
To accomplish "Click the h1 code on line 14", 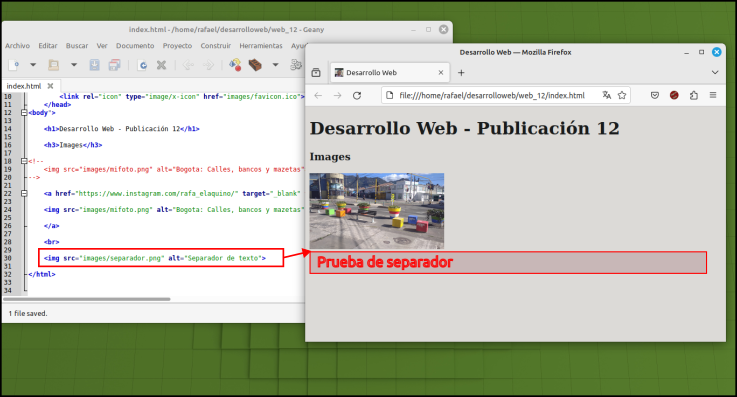I will [x=122, y=129].
